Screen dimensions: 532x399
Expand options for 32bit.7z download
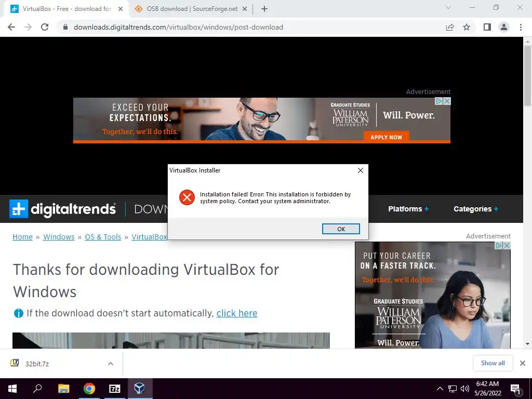click(x=111, y=364)
